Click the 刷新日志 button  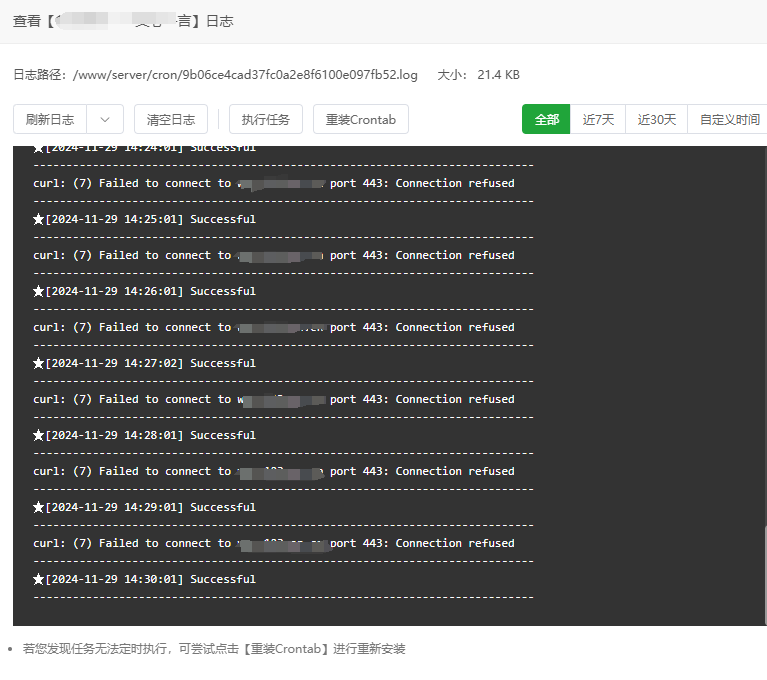tap(50, 119)
